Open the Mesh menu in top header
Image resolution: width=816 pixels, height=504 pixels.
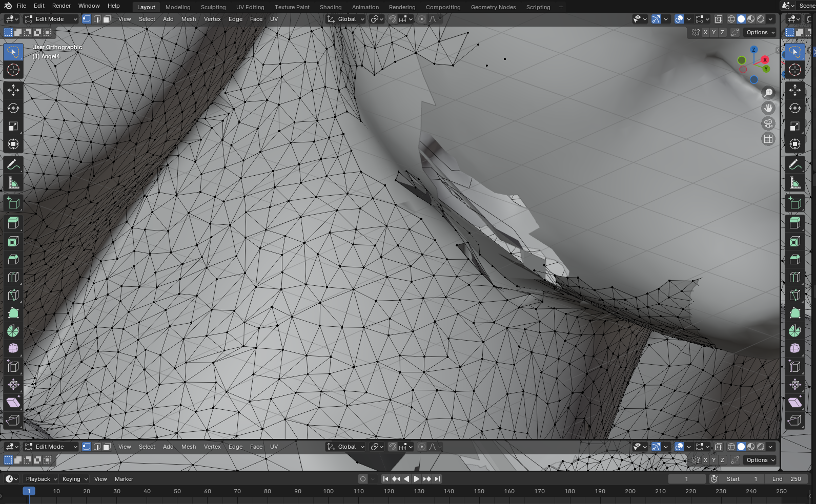click(x=189, y=19)
